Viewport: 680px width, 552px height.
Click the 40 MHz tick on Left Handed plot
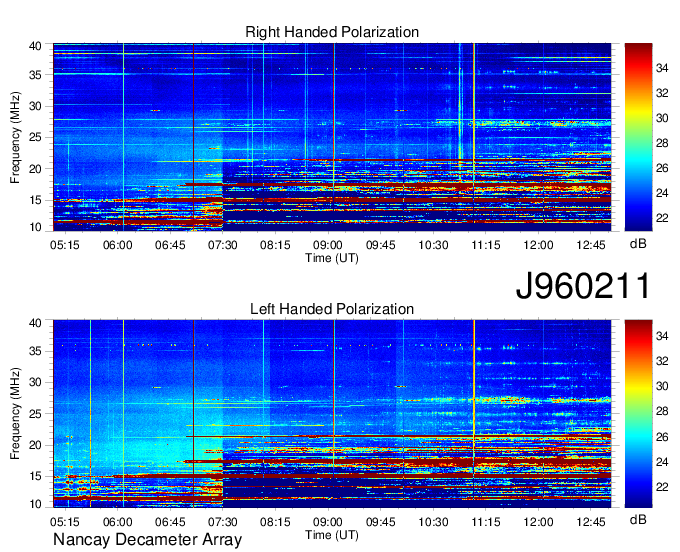[35, 323]
